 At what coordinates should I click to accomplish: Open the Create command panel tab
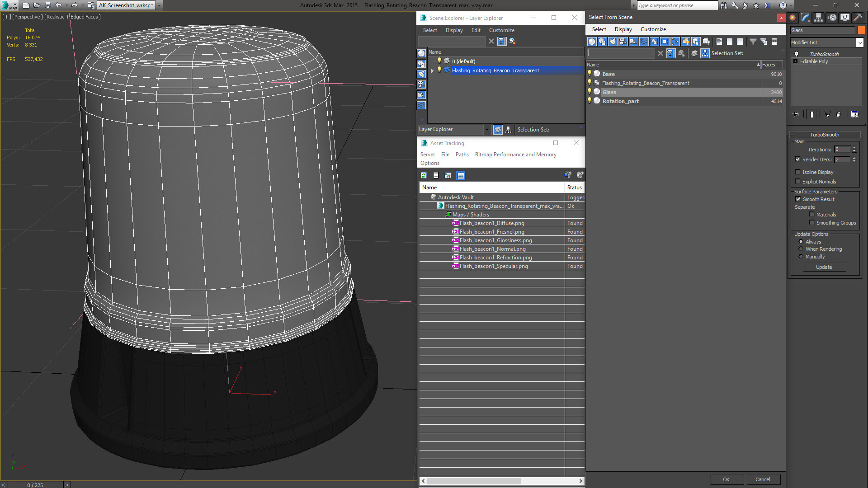pos(793,18)
